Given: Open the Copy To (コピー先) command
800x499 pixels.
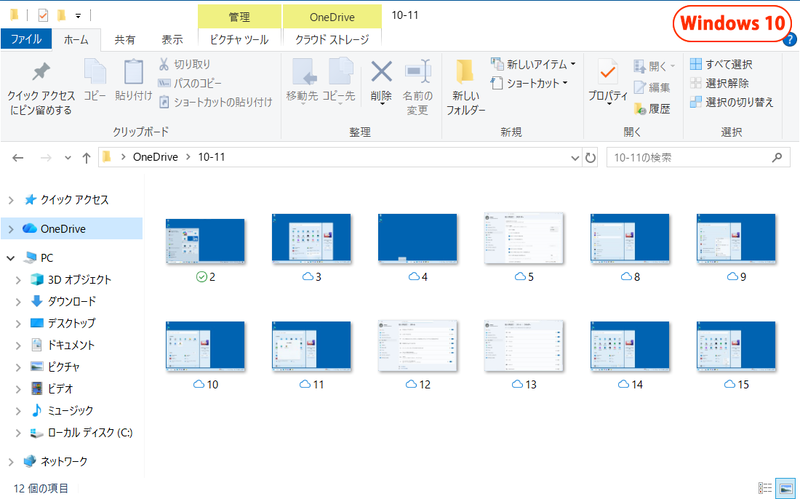Looking at the screenshot, I should pos(339,82).
